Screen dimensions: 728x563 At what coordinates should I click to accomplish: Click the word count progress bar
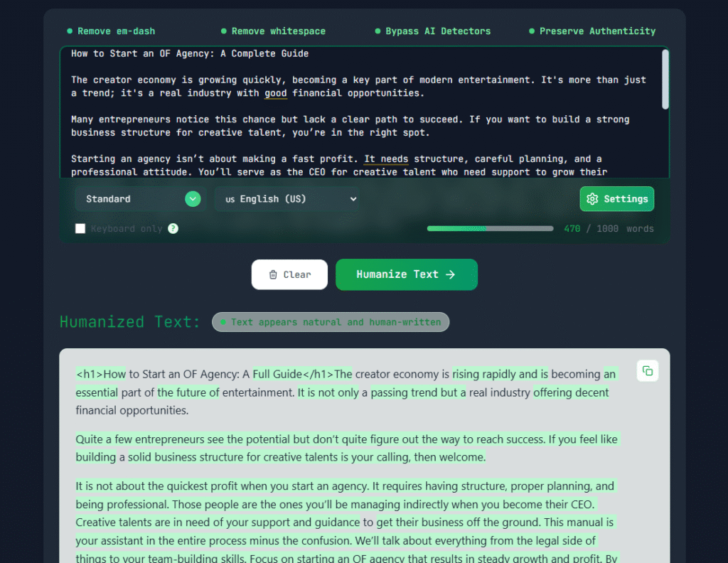click(x=490, y=229)
